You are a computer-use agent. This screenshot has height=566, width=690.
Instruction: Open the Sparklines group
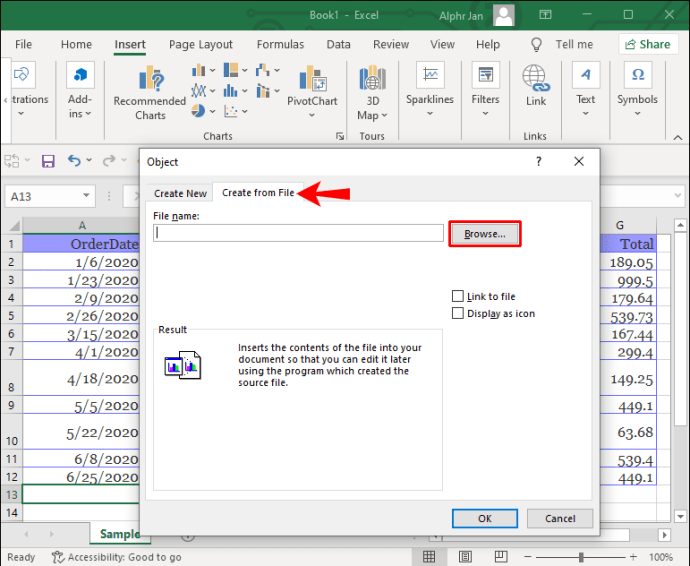click(430, 80)
